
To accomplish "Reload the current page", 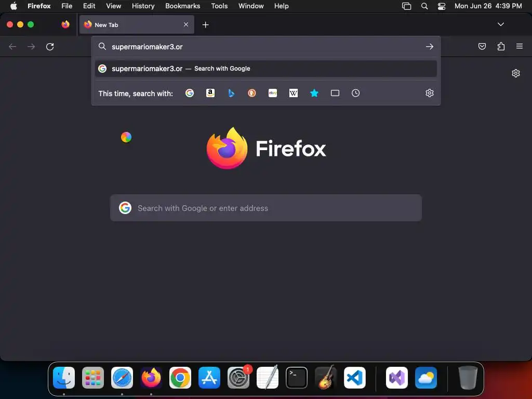I will click(x=50, y=46).
